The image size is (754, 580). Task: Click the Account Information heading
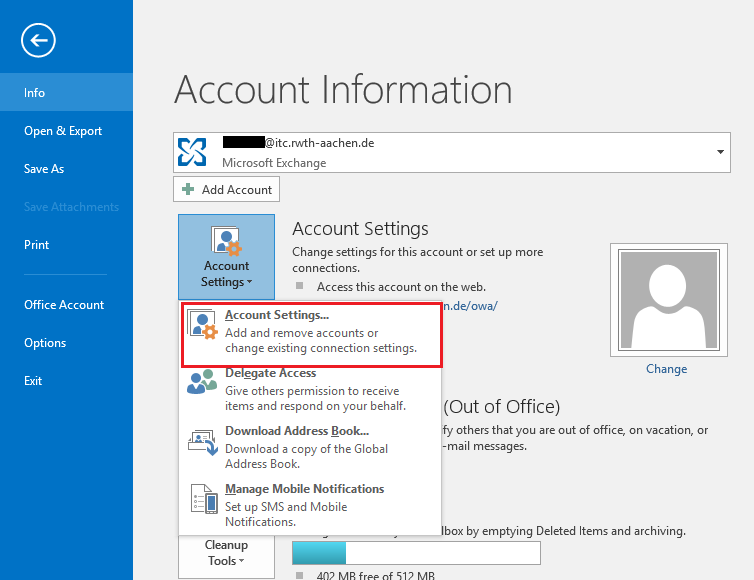point(343,89)
